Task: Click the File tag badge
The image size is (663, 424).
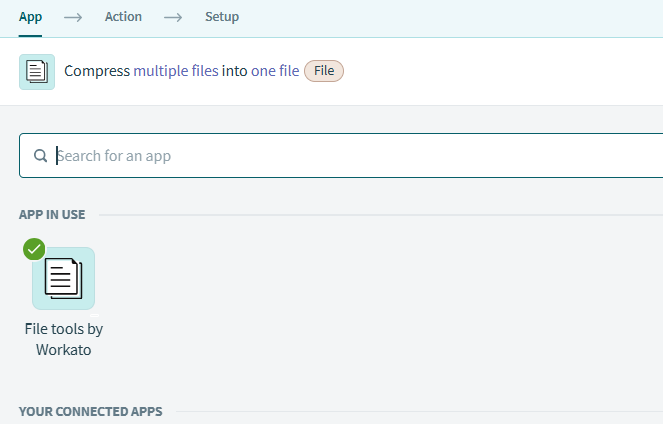Action: coord(324,71)
